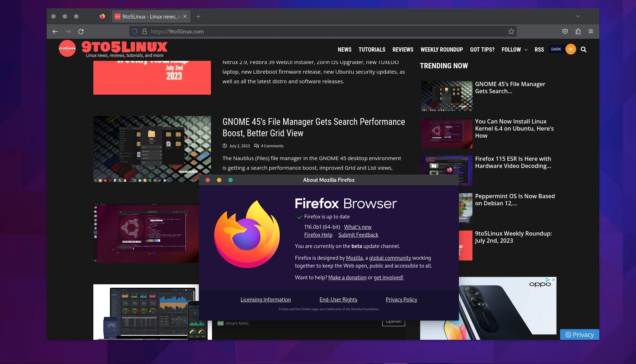The width and height of the screenshot is (636, 364).
Task: Reload the current page
Action: click(81, 31)
